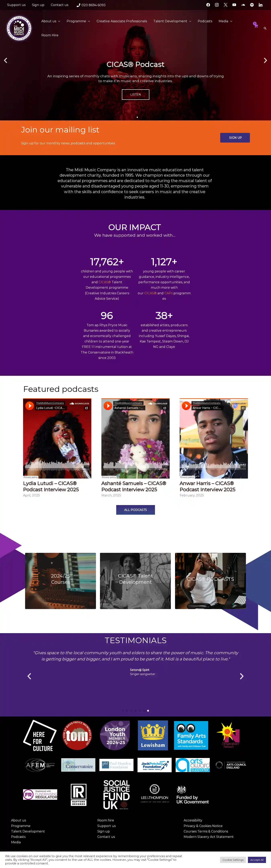Open the 2024/25 Courses tile

(x=60, y=581)
